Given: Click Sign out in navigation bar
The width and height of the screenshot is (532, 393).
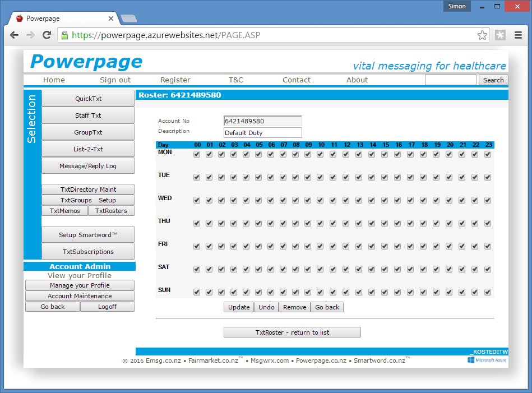Looking at the screenshot, I should 115,80.
